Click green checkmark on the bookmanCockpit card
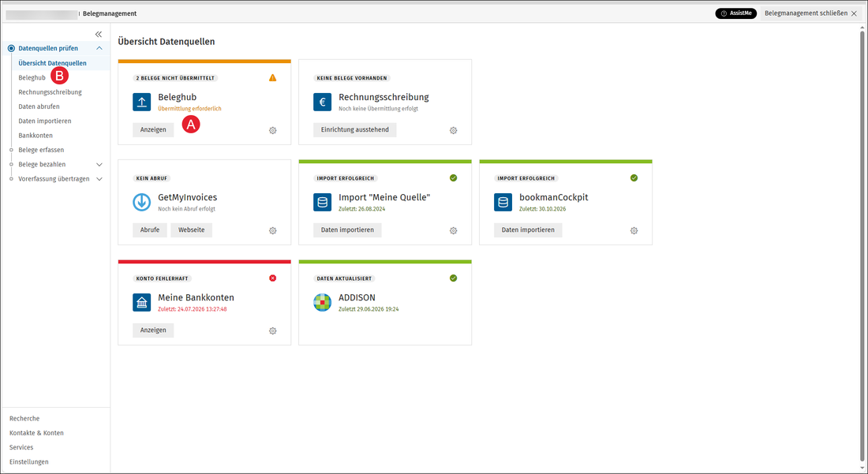 point(634,178)
